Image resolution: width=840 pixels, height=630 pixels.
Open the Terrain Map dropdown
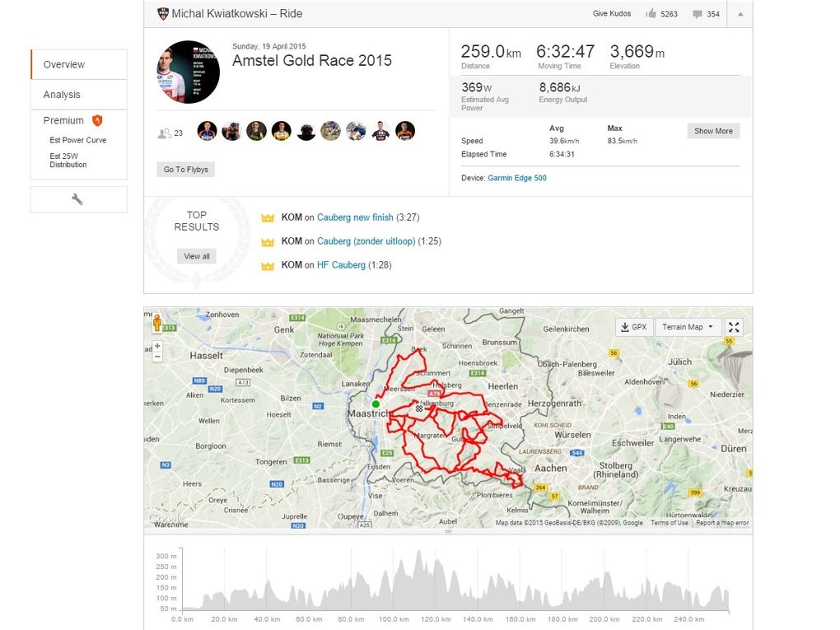688,327
